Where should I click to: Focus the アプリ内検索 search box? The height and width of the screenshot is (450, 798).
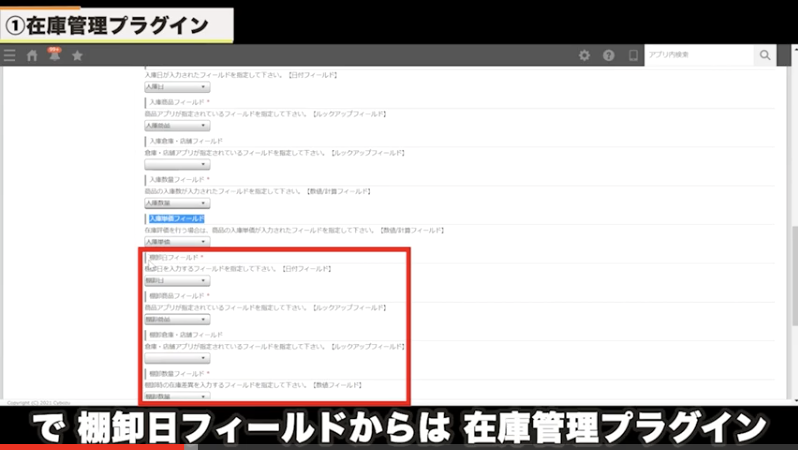click(x=698, y=55)
